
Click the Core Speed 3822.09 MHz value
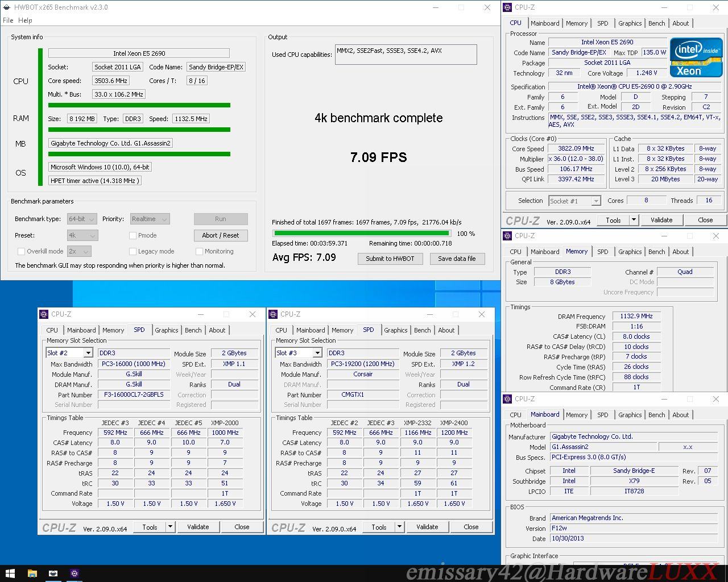click(576, 148)
